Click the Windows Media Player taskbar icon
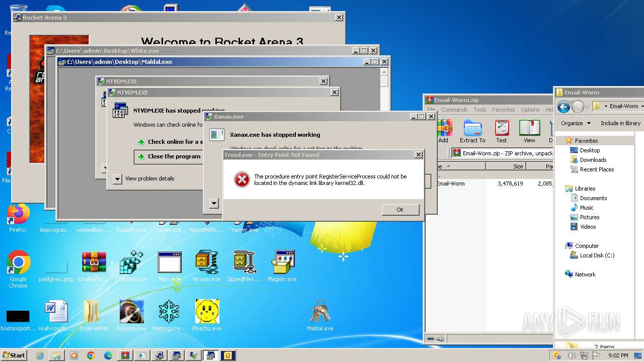 74,355
